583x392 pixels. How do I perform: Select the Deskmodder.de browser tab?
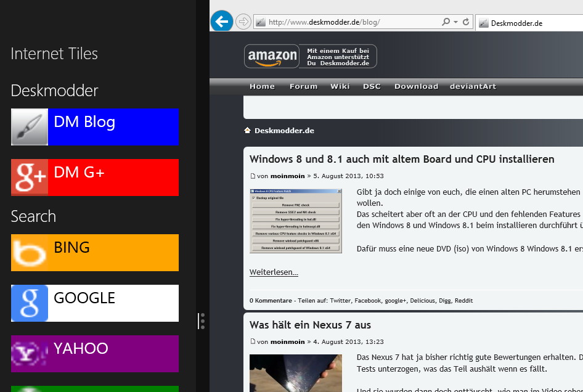coord(529,23)
